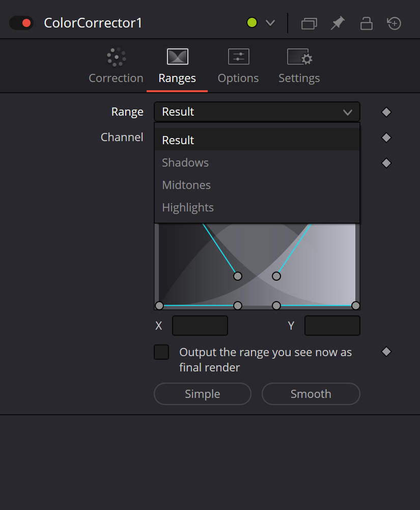The width and height of the screenshot is (420, 510).
Task: Enable output range as final render checkbox
Action: (161, 352)
